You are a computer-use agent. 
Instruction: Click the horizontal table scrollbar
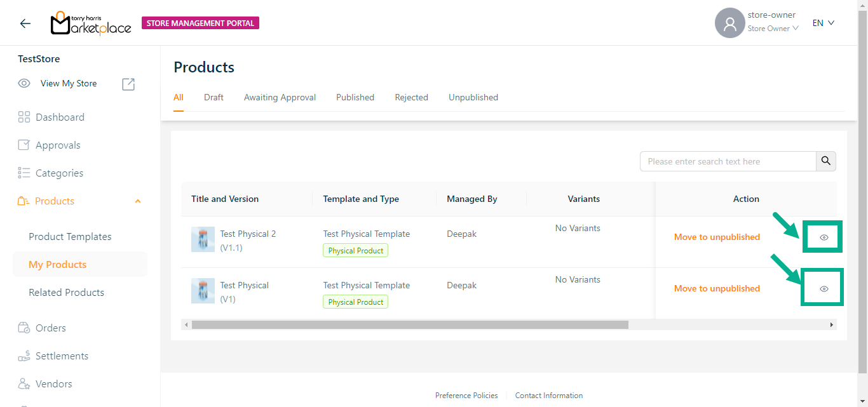(x=410, y=324)
